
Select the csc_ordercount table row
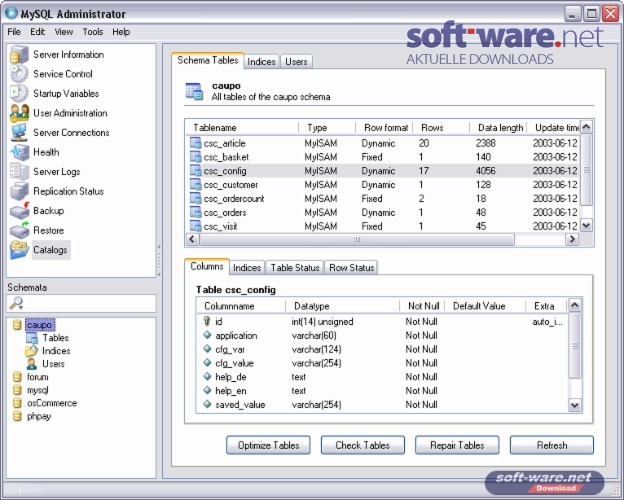pyautogui.click(x=382, y=198)
